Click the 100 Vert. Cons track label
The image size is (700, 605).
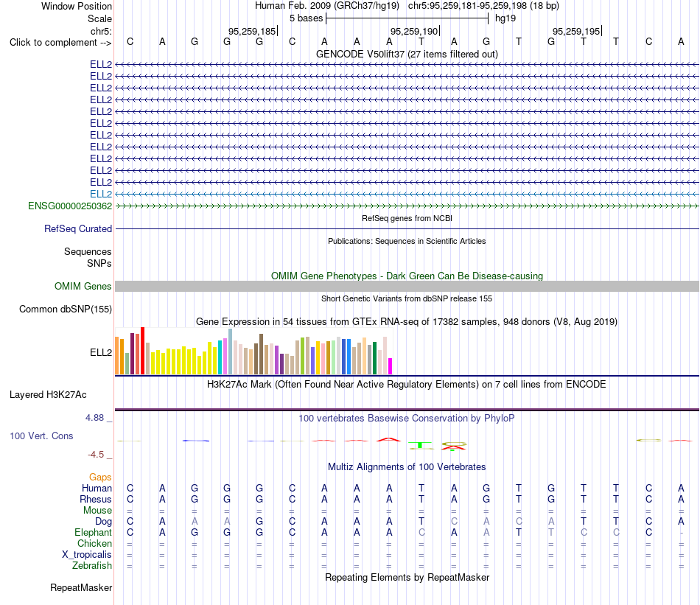pos(41,436)
